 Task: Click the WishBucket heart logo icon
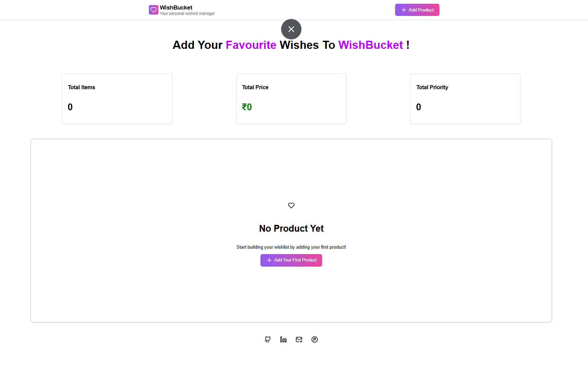point(153,9)
